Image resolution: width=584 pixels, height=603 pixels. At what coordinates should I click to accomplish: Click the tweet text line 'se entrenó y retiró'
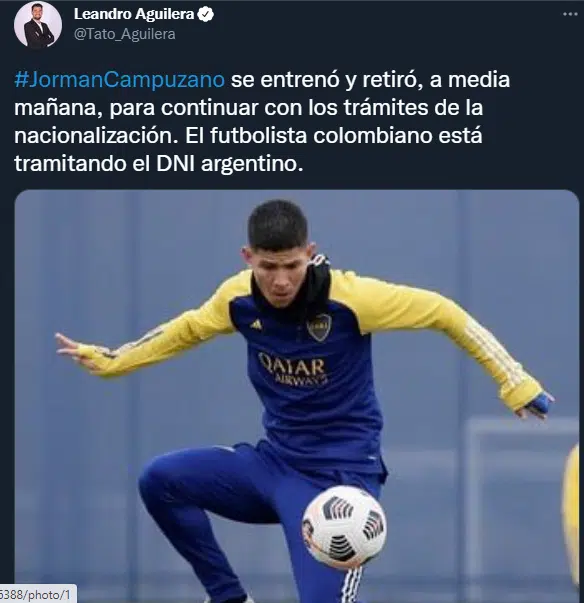point(324,80)
